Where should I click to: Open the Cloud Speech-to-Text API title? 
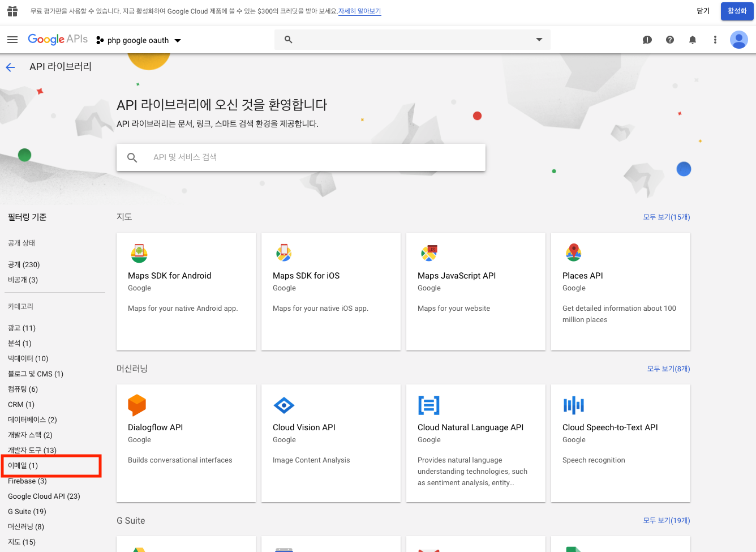(610, 427)
